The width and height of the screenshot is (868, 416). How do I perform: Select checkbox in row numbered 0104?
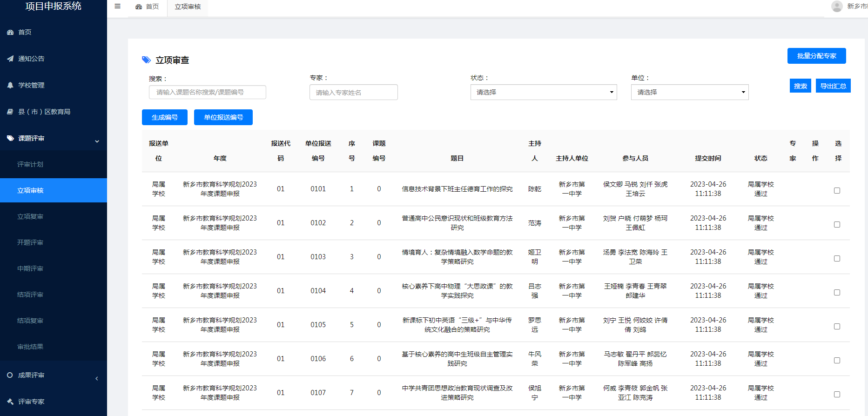(837, 292)
